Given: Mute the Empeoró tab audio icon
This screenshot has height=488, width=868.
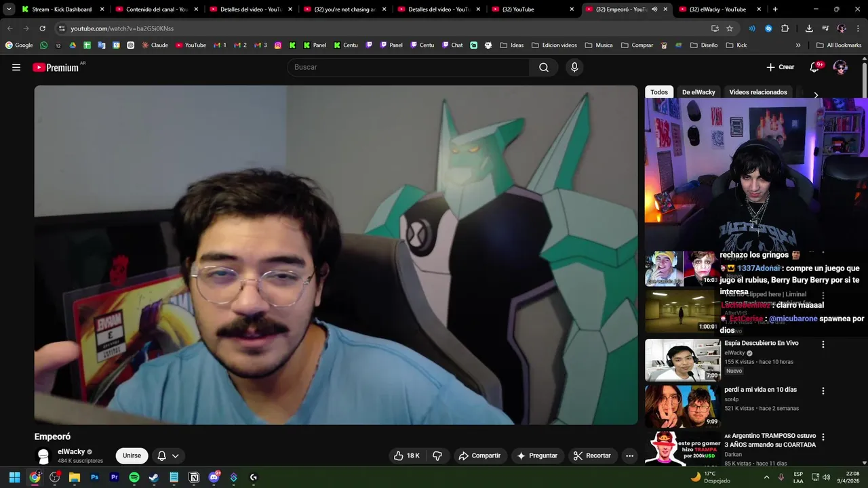Looking at the screenshot, I should [654, 9].
